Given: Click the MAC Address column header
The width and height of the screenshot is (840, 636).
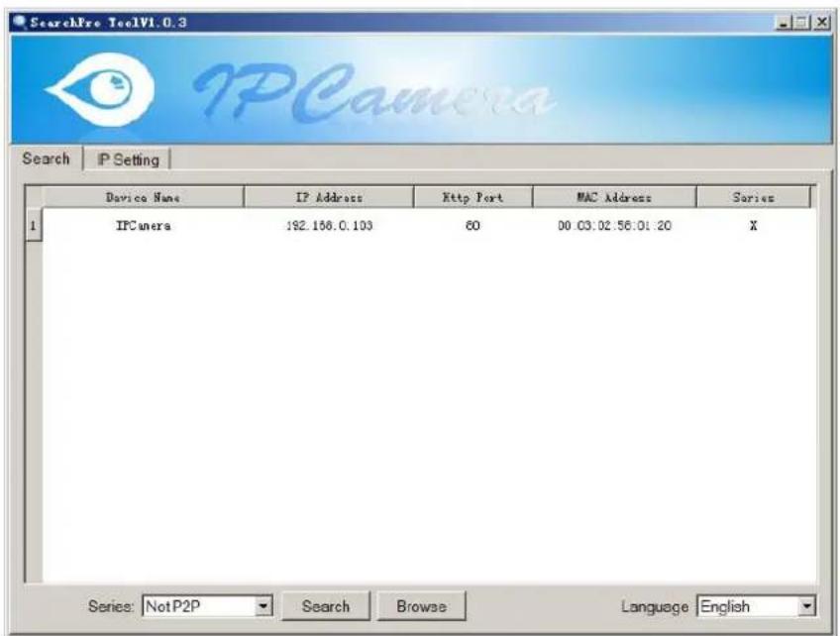Looking at the screenshot, I should tap(614, 197).
